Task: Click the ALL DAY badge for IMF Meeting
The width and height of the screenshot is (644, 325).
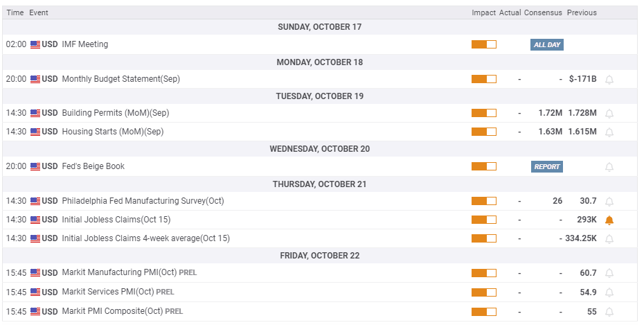Action: coord(546,44)
